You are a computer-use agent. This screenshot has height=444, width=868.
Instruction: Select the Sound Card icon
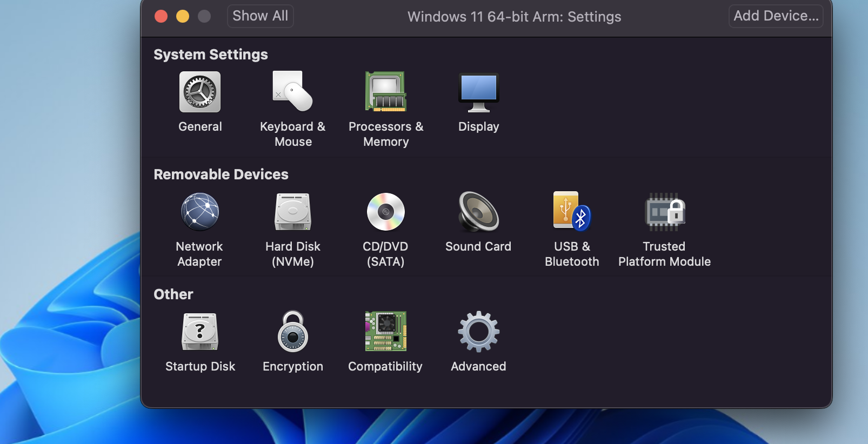(478, 212)
